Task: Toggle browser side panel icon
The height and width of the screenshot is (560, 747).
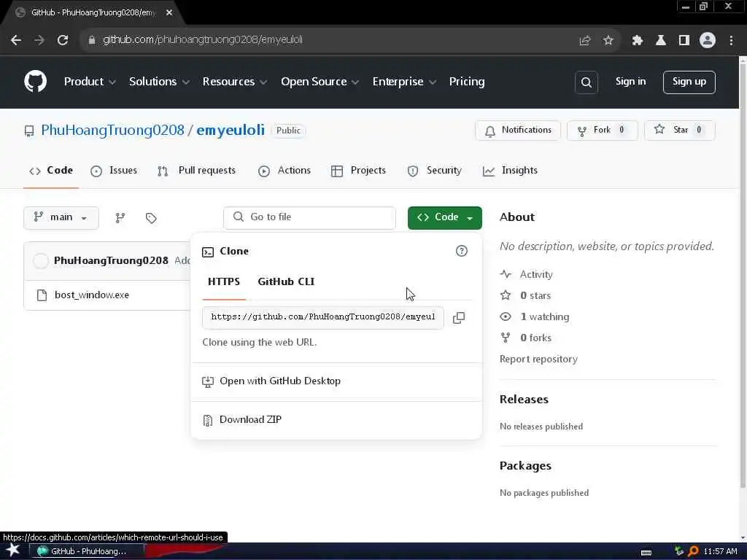Action: [684, 41]
